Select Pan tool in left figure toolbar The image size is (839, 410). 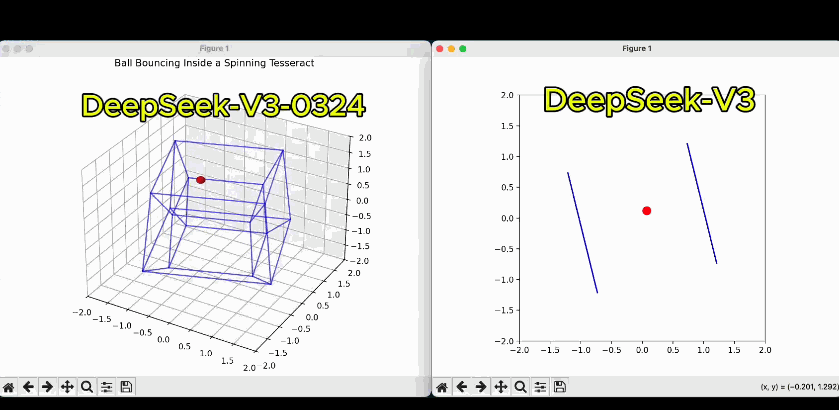(67, 386)
